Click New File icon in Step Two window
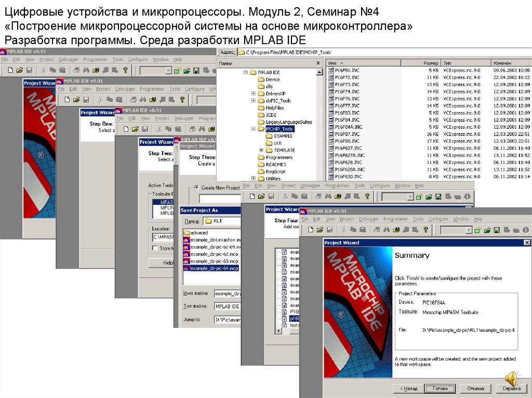 pyautogui.click(x=126, y=129)
